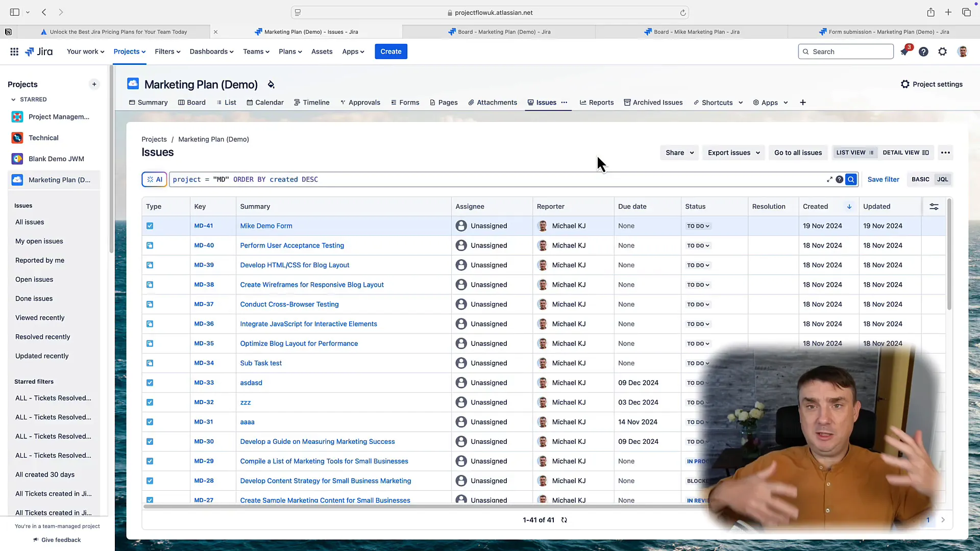Open issue MD-40 key link
The image size is (980, 551).
[204, 245]
